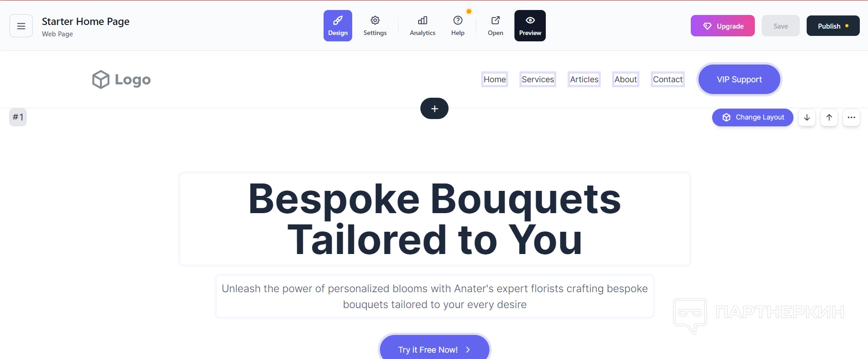This screenshot has height=359, width=868.
Task: Open the hamburger menu button
Action: click(21, 26)
